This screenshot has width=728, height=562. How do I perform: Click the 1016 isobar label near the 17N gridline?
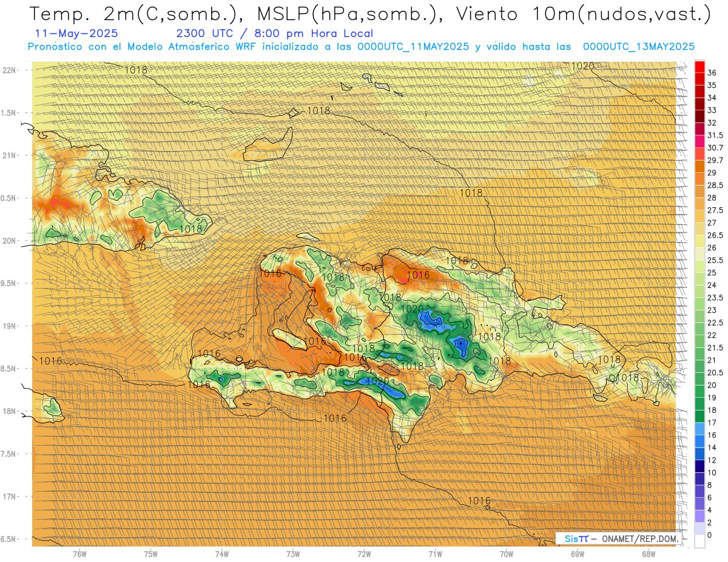[479, 501]
